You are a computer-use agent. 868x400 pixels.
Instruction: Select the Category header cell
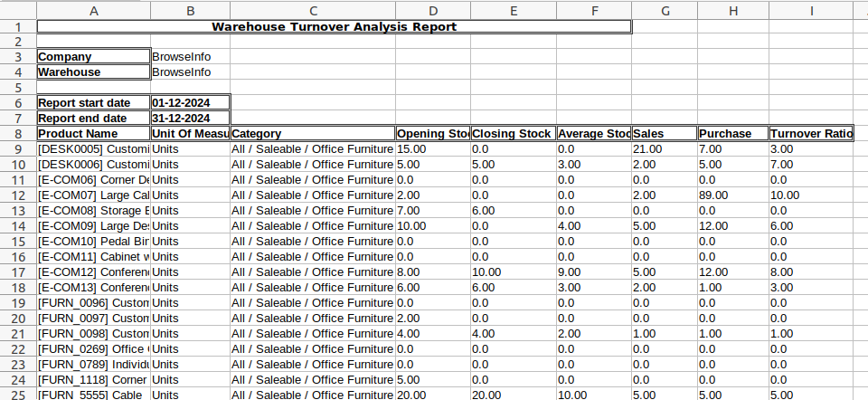(312, 133)
